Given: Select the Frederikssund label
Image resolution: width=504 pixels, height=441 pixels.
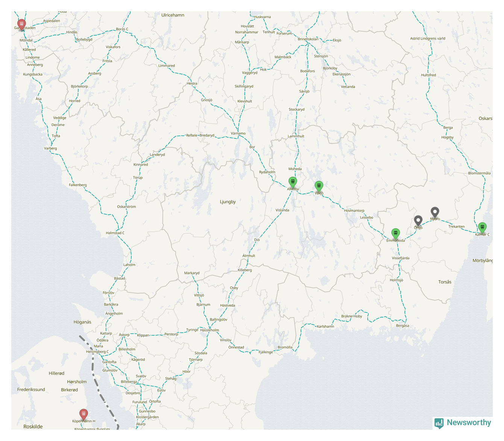Looking at the screenshot, I should click(31, 389).
